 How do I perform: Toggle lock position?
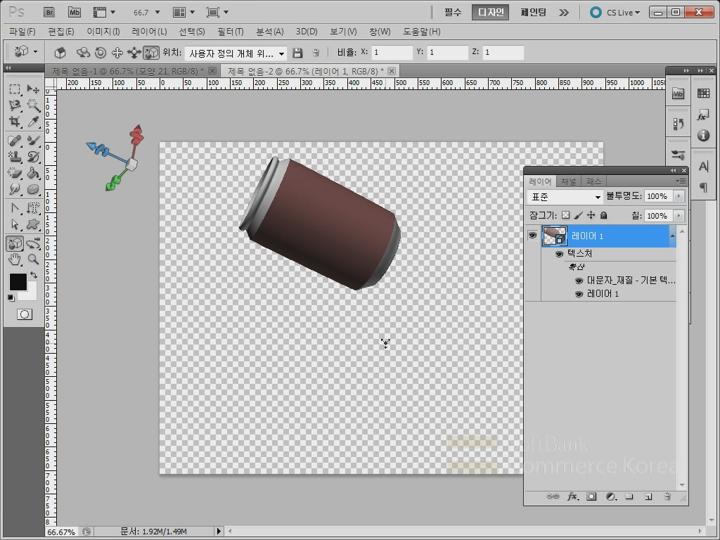point(591,215)
